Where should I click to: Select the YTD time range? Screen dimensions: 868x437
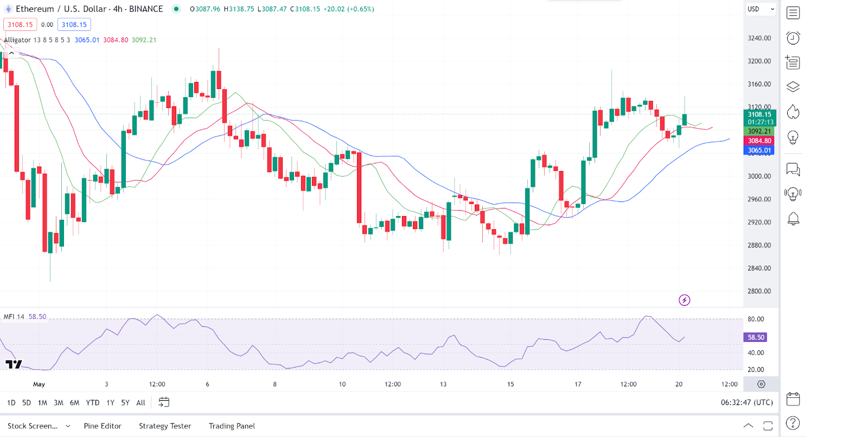click(93, 403)
